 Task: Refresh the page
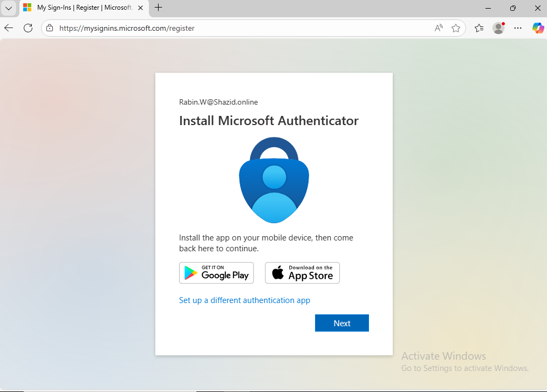tap(28, 28)
